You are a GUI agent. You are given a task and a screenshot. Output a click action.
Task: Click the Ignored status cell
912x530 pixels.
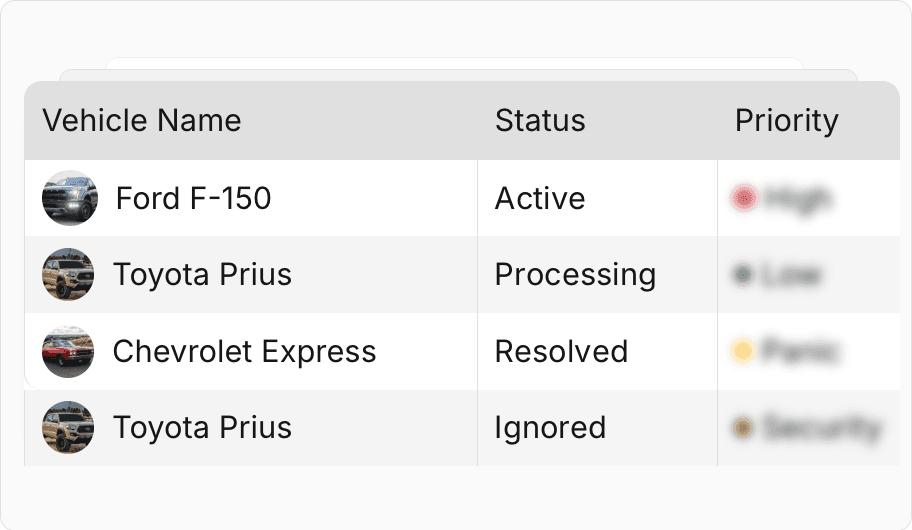pyautogui.click(x=550, y=427)
